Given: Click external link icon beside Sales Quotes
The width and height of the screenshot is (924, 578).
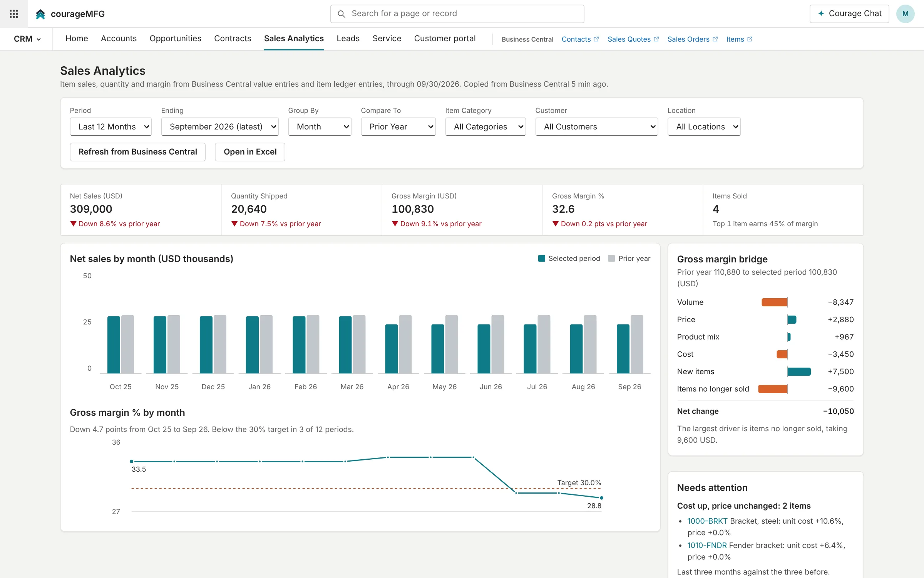Looking at the screenshot, I should click(656, 39).
